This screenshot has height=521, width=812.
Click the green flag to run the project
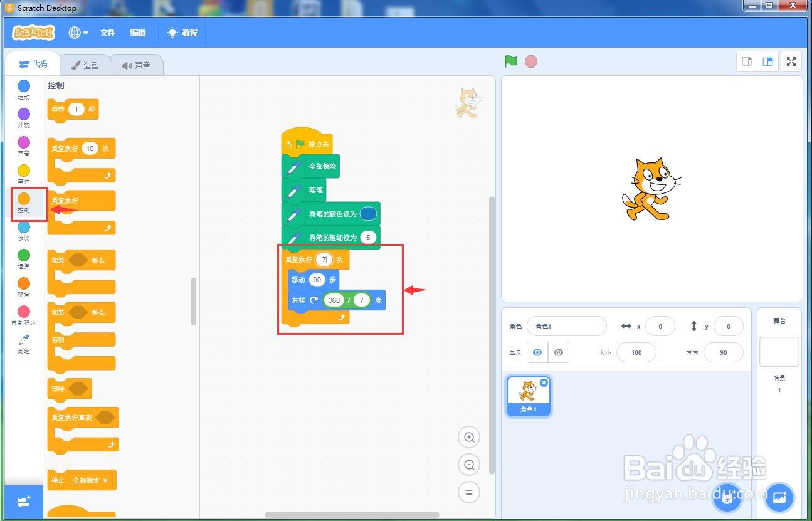pyautogui.click(x=510, y=61)
